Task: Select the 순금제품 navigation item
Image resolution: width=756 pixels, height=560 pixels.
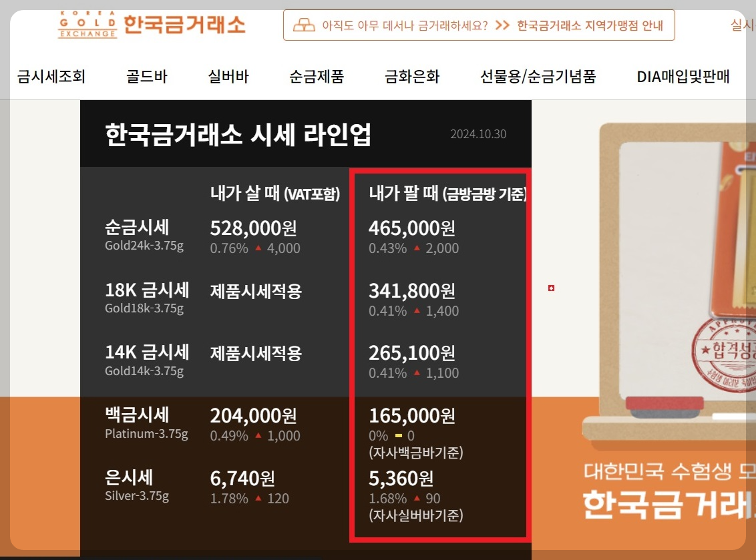Action: tap(315, 76)
